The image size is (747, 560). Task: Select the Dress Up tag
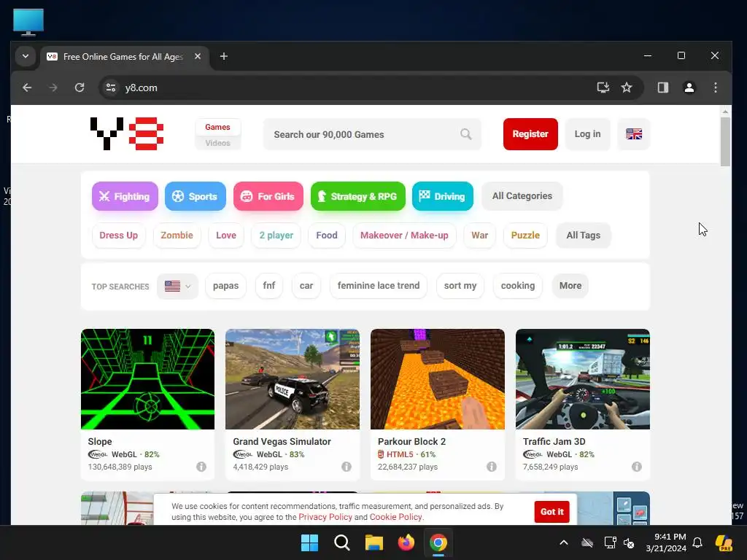click(119, 236)
